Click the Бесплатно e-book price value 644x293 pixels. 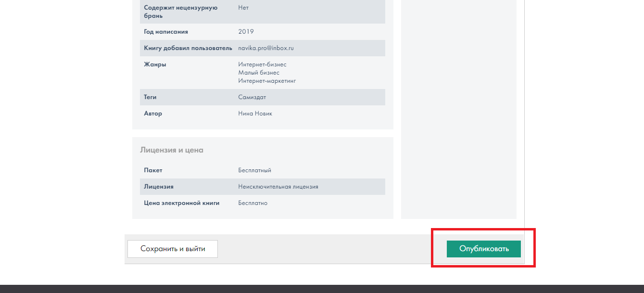point(253,203)
